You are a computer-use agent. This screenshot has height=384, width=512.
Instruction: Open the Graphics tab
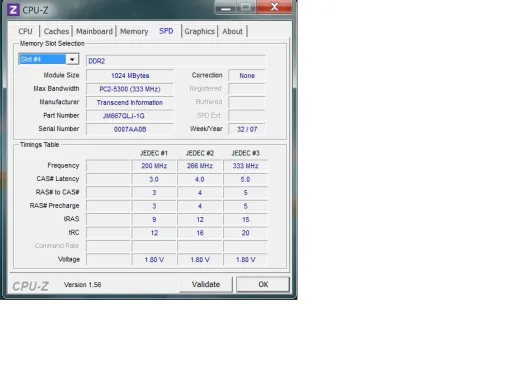pos(200,31)
